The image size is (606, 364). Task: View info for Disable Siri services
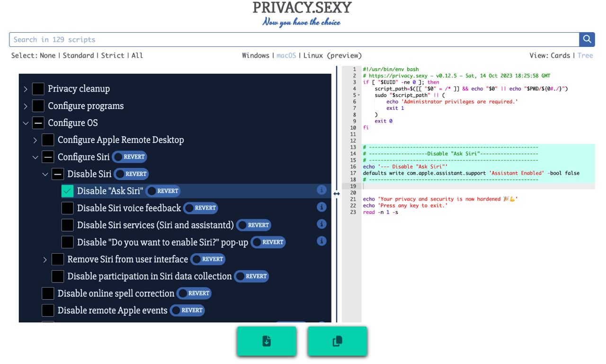click(321, 224)
